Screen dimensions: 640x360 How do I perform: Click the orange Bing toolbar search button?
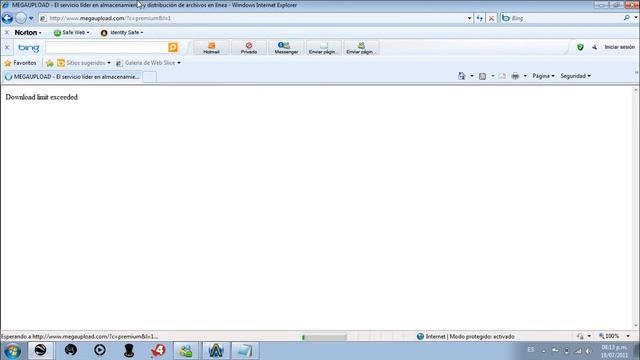173,47
